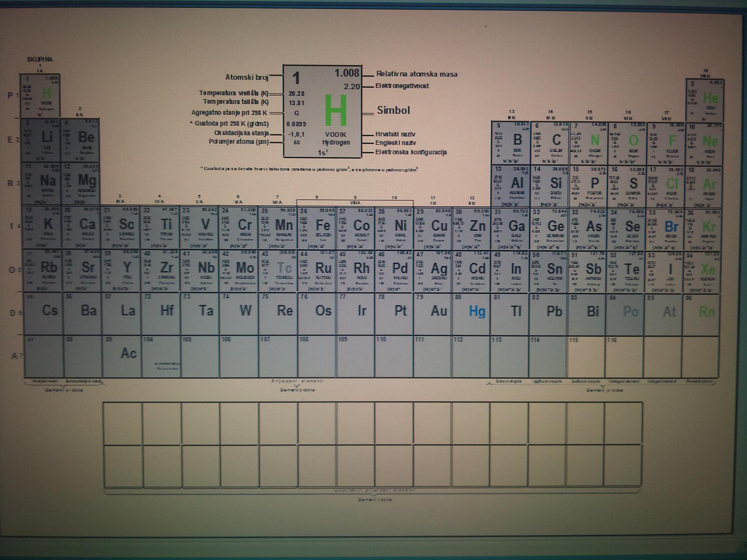Click the radon Rn cell

point(702,315)
